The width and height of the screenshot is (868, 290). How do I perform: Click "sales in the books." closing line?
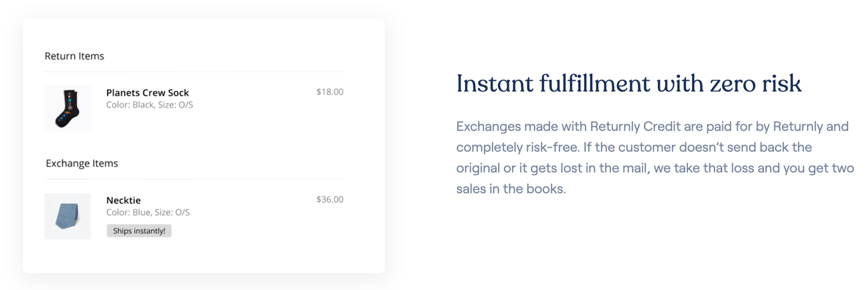click(x=511, y=188)
